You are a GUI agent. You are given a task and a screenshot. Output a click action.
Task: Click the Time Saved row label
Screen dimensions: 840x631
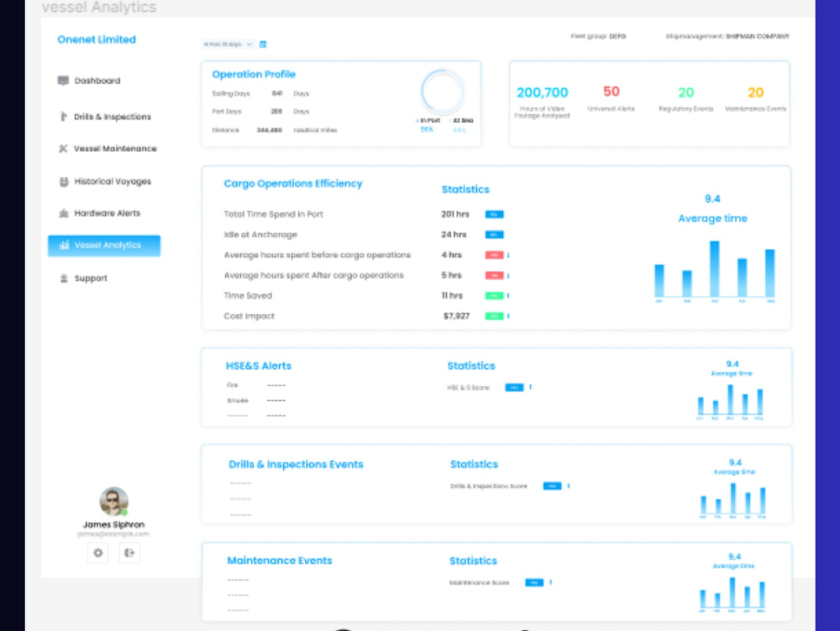pos(248,296)
